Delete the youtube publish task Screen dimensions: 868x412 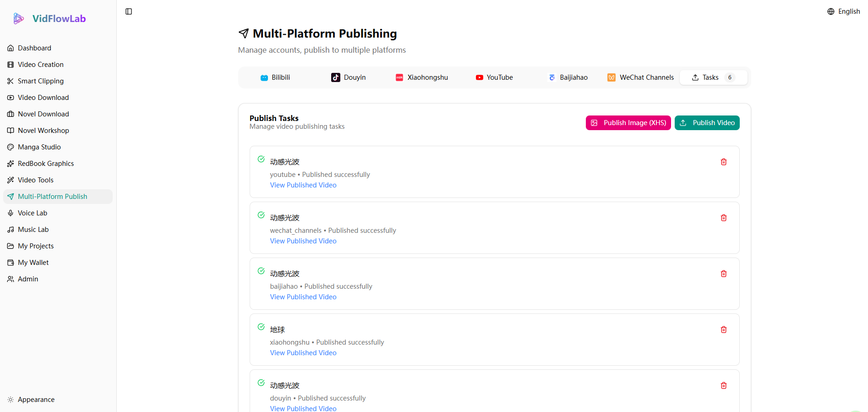[723, 162]
